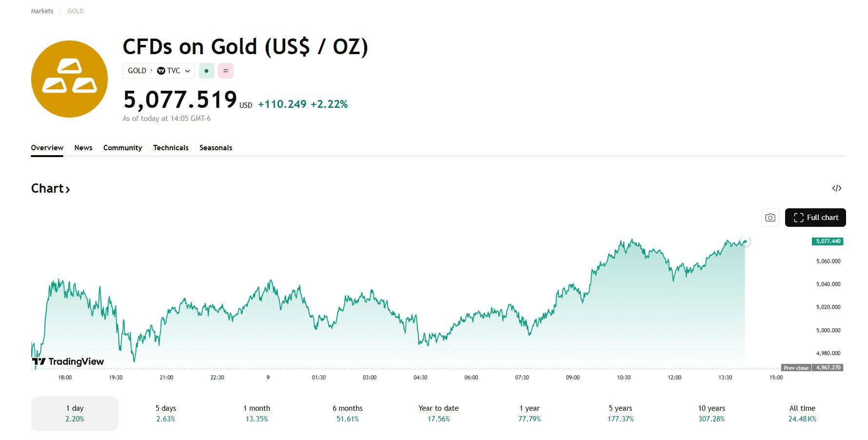This screenshot has width=868, height=440.
Task: Click the green market status dot
Action: coord(207,71)
